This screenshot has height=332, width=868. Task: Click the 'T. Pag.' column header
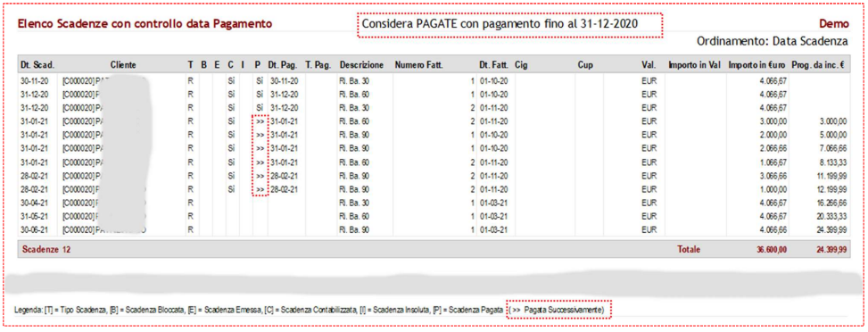318,65
